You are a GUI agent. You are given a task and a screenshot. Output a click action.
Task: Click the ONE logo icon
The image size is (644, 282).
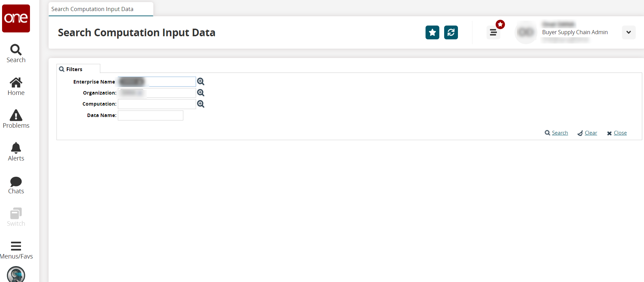[x=16, y=18]
